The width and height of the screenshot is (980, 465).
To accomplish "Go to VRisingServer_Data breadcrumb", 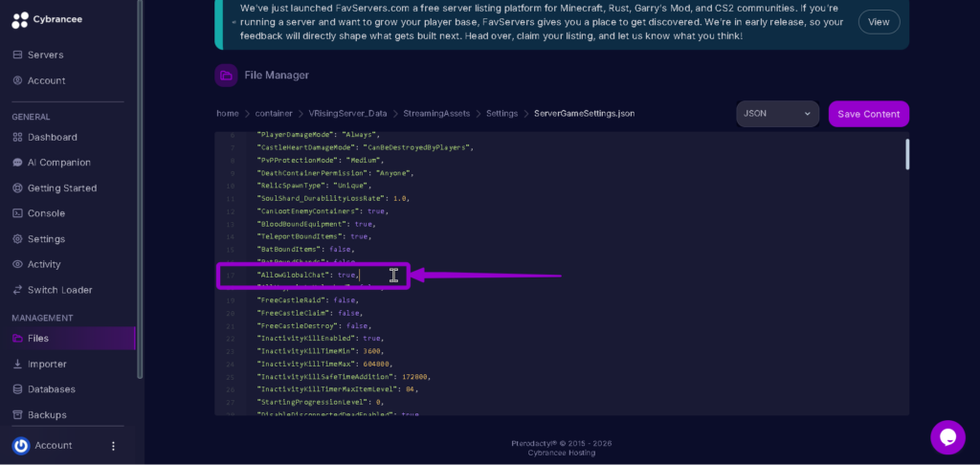I will tap(347, 114).
